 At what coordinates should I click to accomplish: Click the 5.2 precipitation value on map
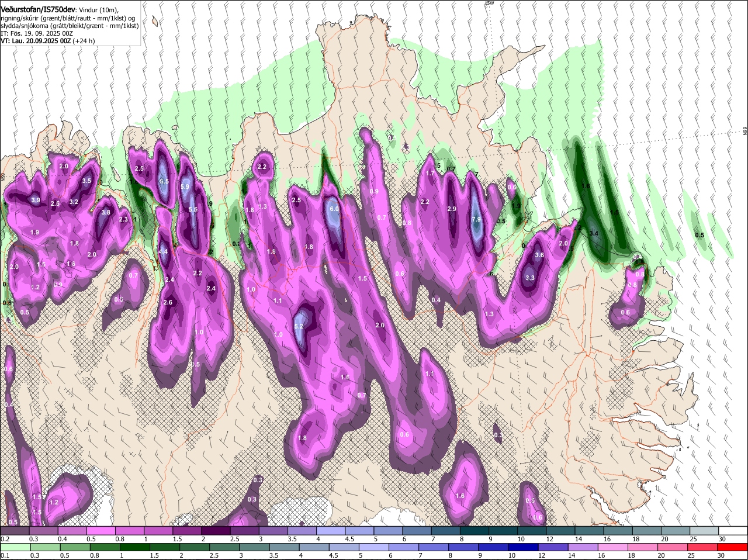pyautogui.click(x=299, y=326)
